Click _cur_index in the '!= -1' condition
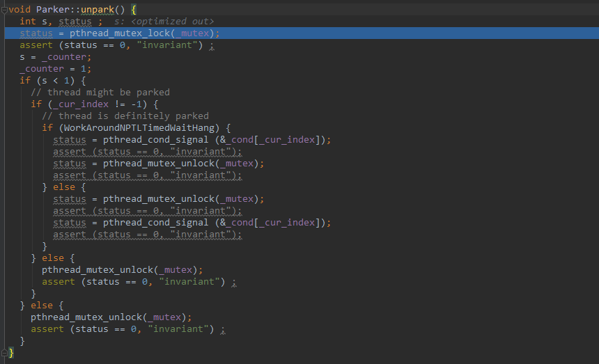The height and width of the screenshot is (364, 599). (81, 104)
